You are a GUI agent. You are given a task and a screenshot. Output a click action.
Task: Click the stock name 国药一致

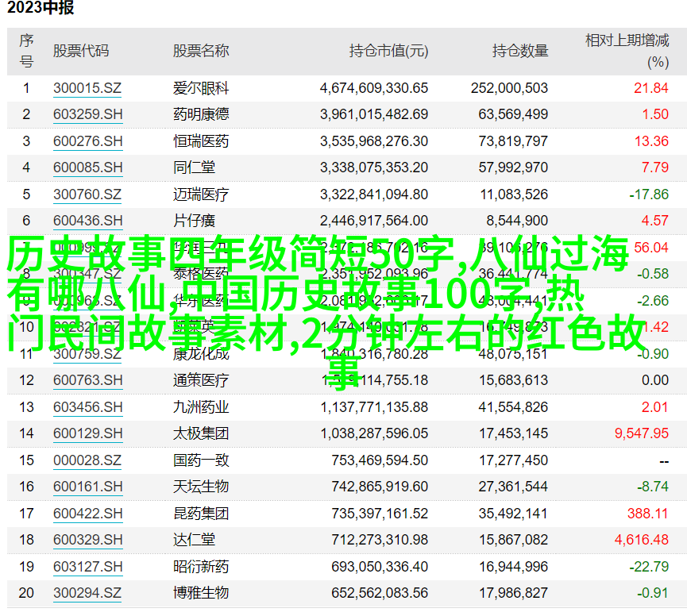(x=201, y=460)
